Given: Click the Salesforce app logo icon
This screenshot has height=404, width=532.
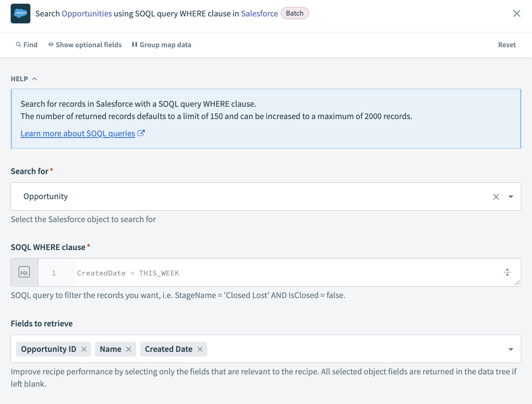Looking at the screenshot, I should 20,13.
